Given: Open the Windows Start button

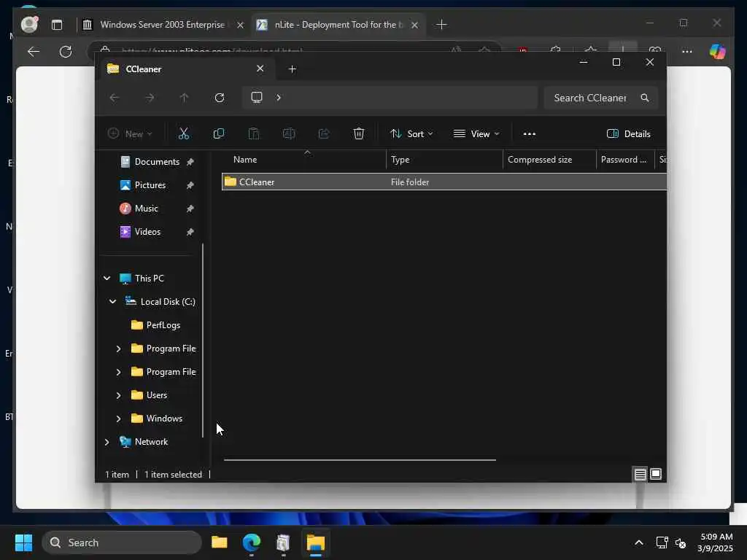Looking at the screenshot, I should 24,542.
